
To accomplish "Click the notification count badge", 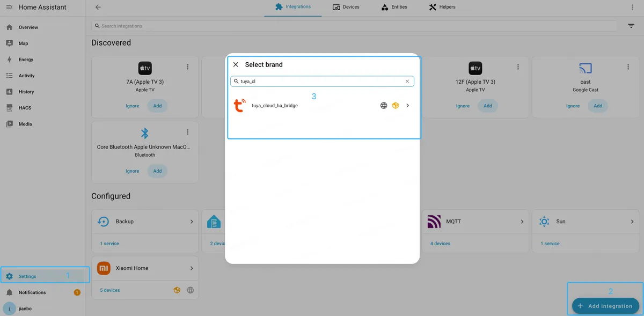I will tap(77, 292).
